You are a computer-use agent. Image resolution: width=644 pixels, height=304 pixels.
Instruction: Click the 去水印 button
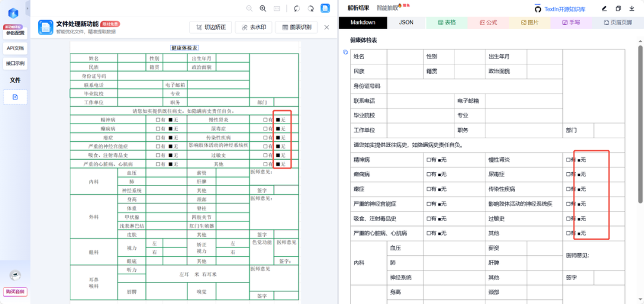(x=253, y=27)
